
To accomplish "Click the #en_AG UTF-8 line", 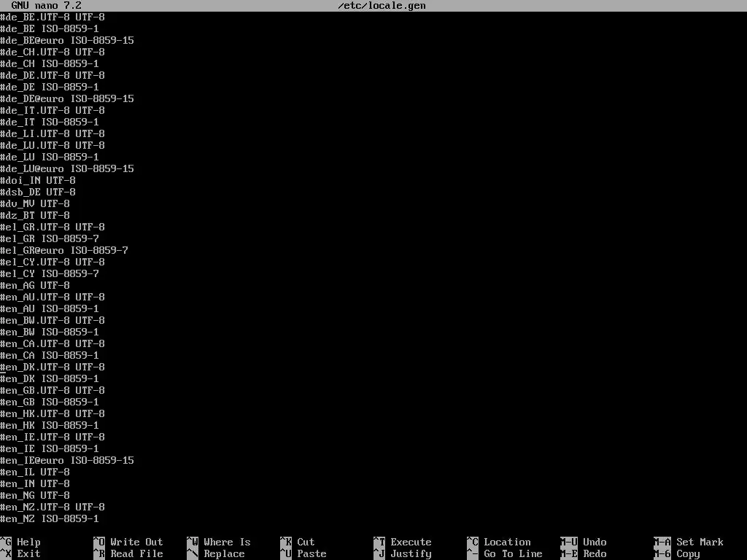I will click(x=35, y=285).
